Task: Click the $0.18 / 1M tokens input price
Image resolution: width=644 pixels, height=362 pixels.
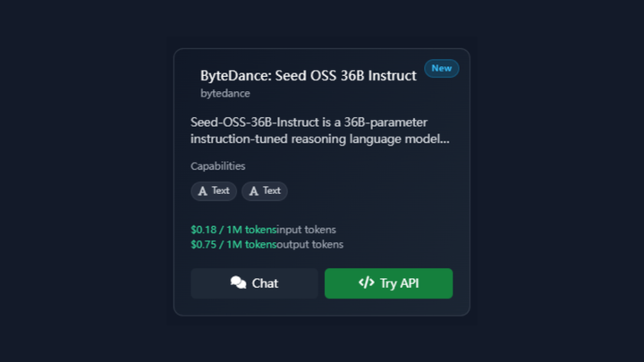Action: pyautogui.click(x=233, y=230)
